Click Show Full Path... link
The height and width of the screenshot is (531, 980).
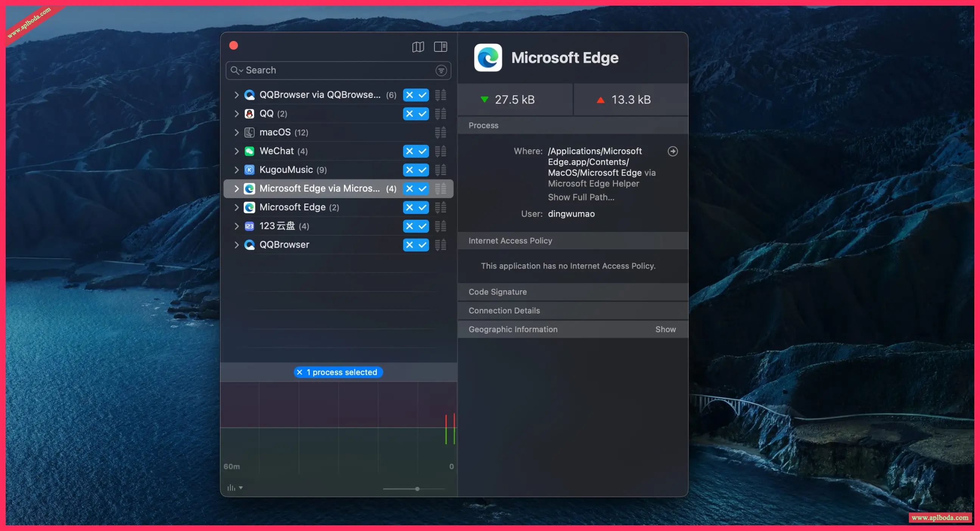(580, 197)
